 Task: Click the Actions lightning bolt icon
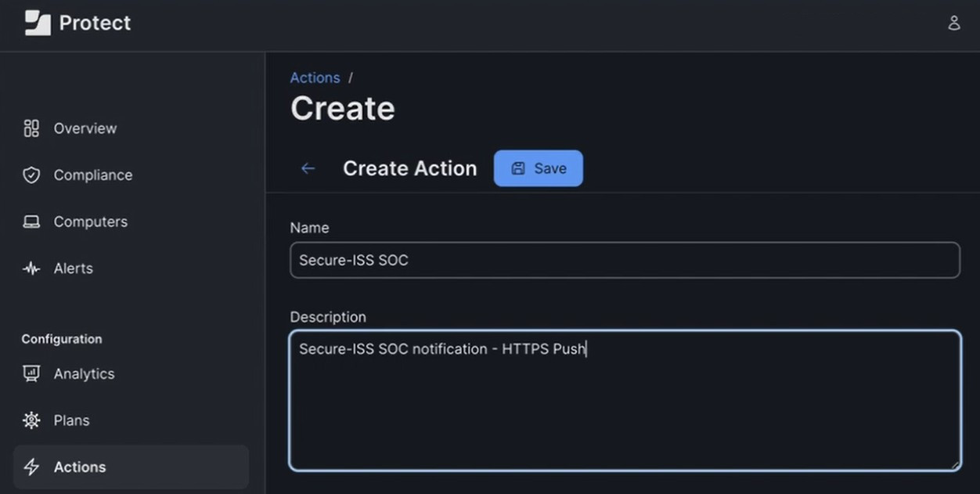31,467
